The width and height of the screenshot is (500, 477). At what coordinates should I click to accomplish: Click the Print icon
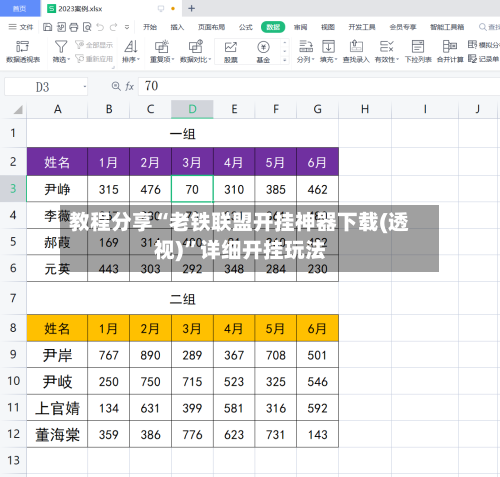tap(74, 27)
